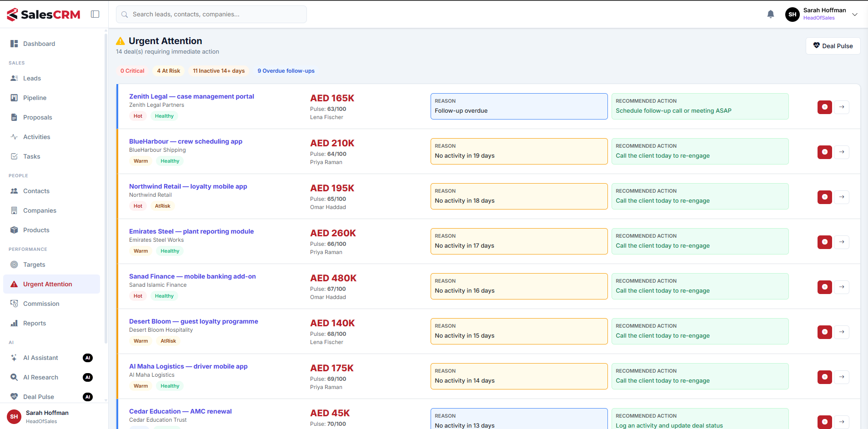Open the Cedar Education AMC renewal link
This screenshot has height=429, width=868.
pyautogui.click(x=181, y=411)
